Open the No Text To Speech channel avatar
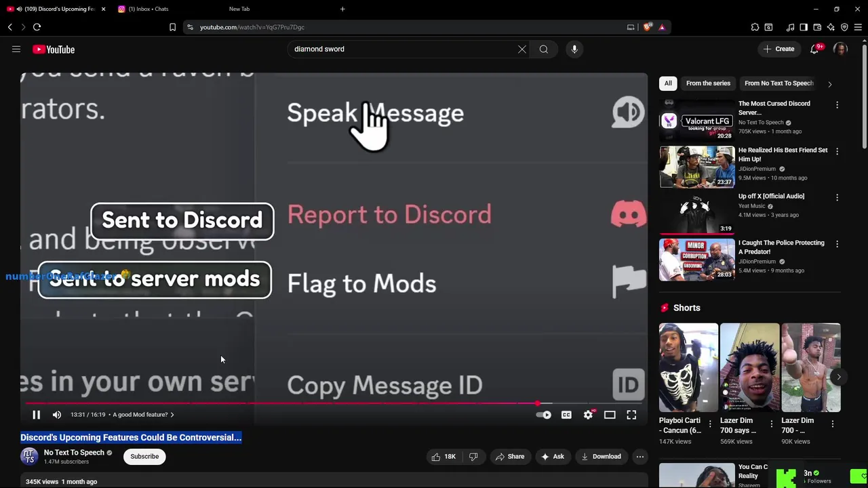868x488 pixels. click(28, 457)
